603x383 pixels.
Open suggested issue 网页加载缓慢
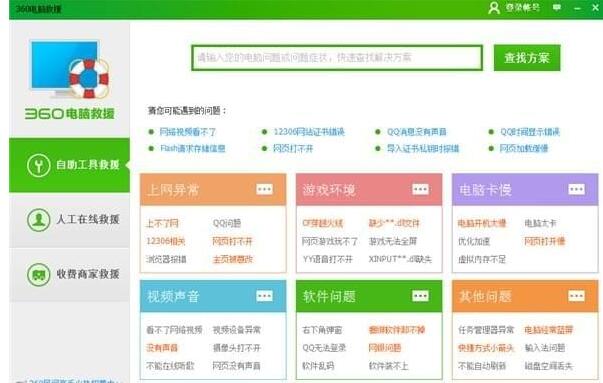[524, 148]
